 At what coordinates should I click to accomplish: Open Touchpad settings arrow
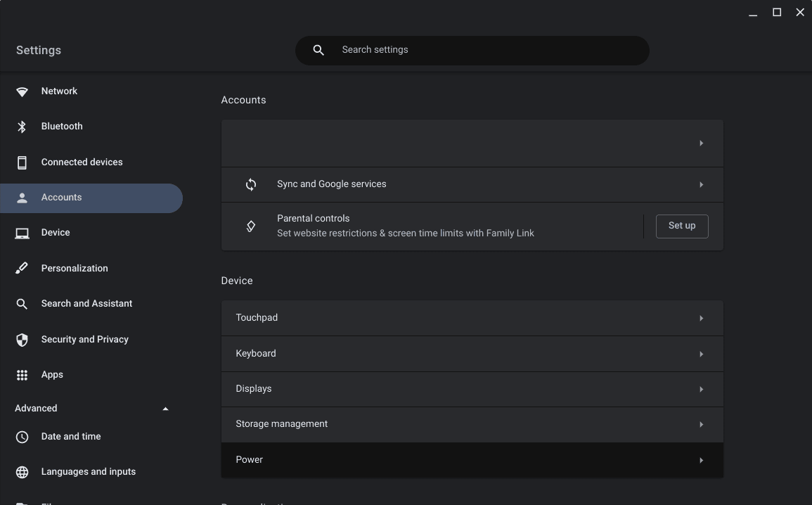(x=701, y=319)
